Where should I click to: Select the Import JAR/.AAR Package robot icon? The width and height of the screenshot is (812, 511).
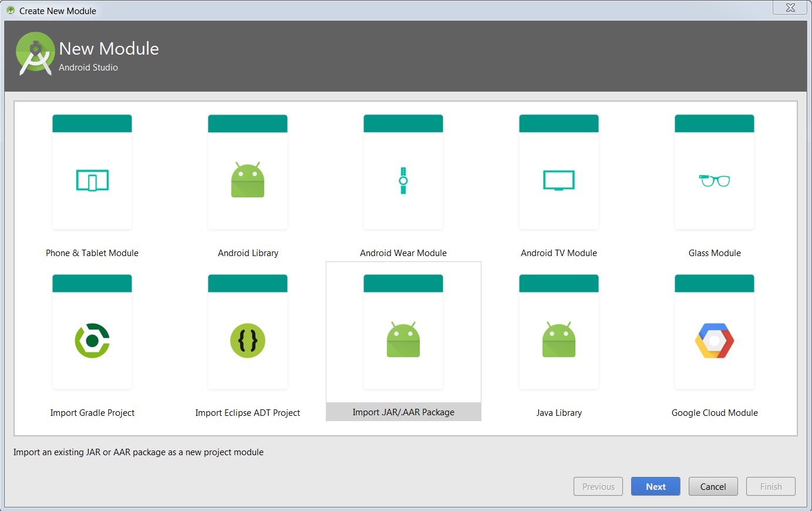[403, 339]
